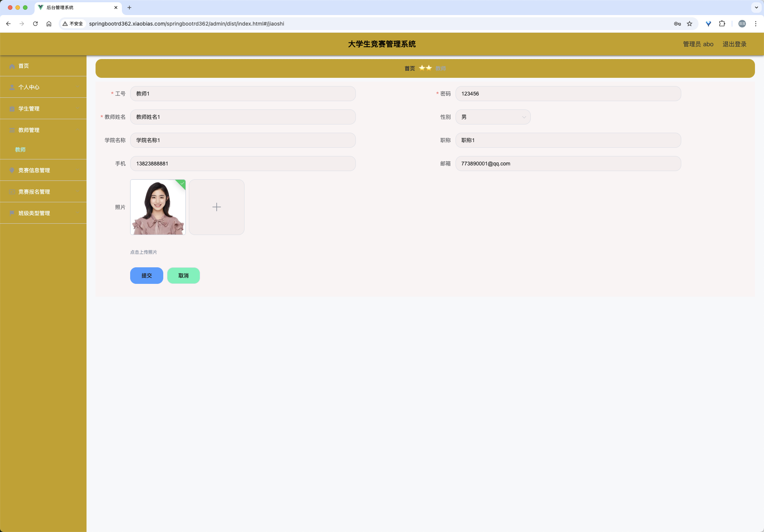764x532 pixels.
Task: Click the browser forward arrow
Action: (x=22, y=24)
